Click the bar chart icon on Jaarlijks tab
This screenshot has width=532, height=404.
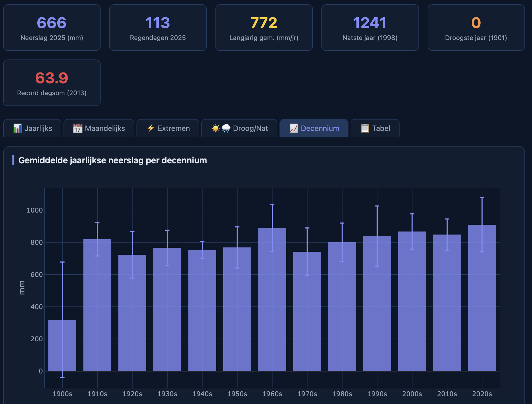click(x=17, y=128)
